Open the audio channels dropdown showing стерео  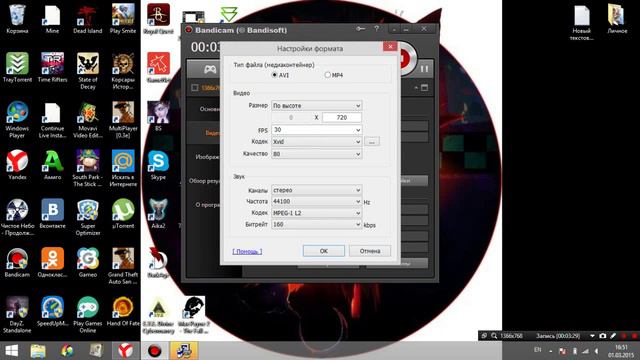[316, 190]
